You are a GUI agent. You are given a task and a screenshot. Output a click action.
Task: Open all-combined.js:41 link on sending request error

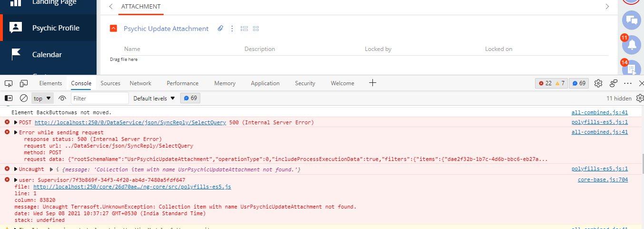(600, 132)
